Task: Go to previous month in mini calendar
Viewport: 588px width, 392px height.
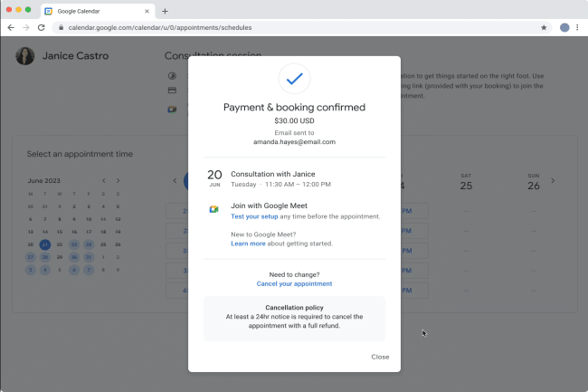Action: coord(104,180)
